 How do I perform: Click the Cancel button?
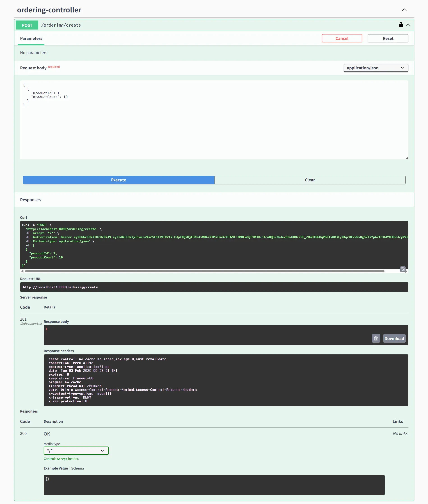click(342, 38)
